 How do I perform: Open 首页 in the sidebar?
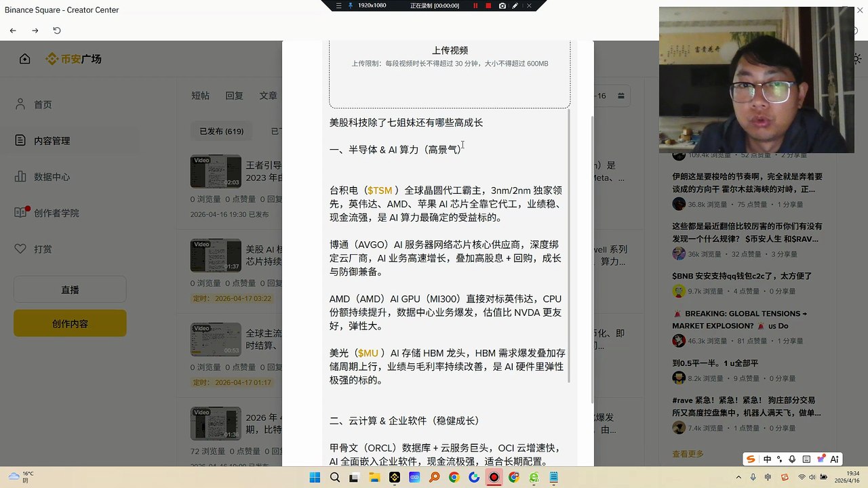[43, 104]
